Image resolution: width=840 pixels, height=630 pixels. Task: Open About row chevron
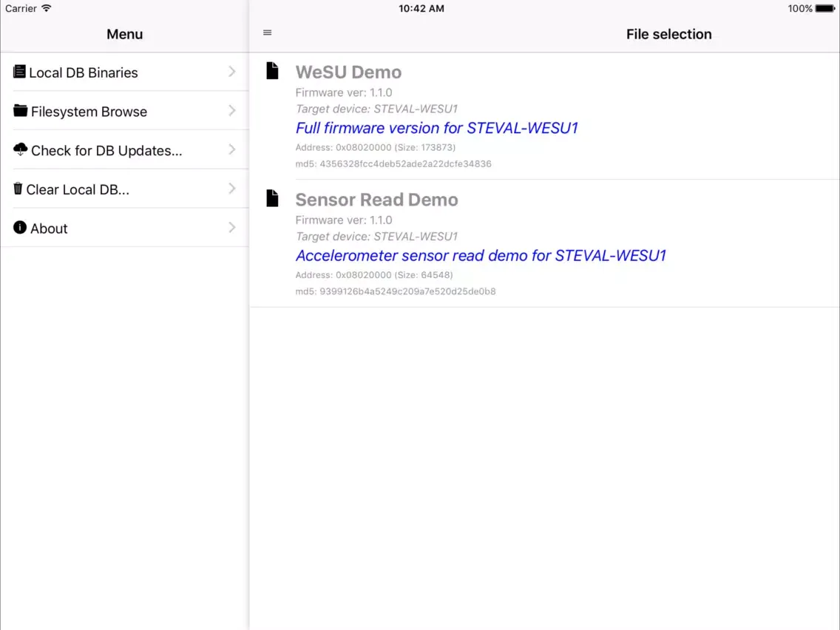click(x=232, y=228)
